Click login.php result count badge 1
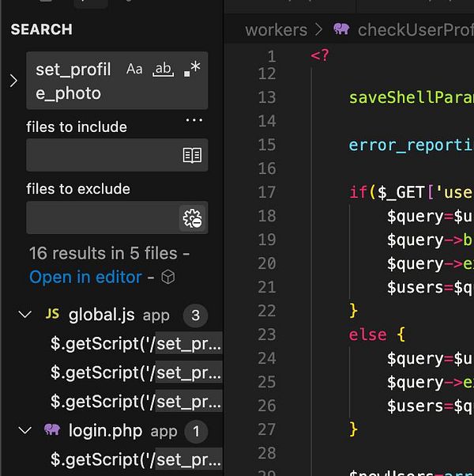Image resolution: width=474 pixels, height=476 pixels. (196, 432)
